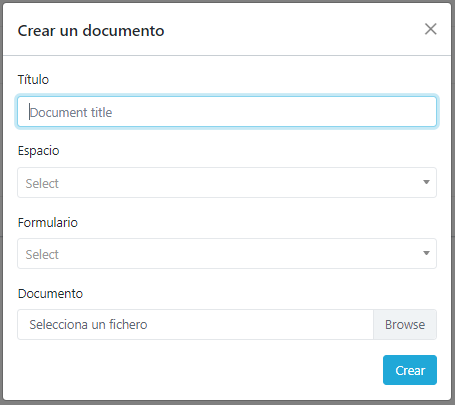Click the Documento field label

click(x=50, y=294)
